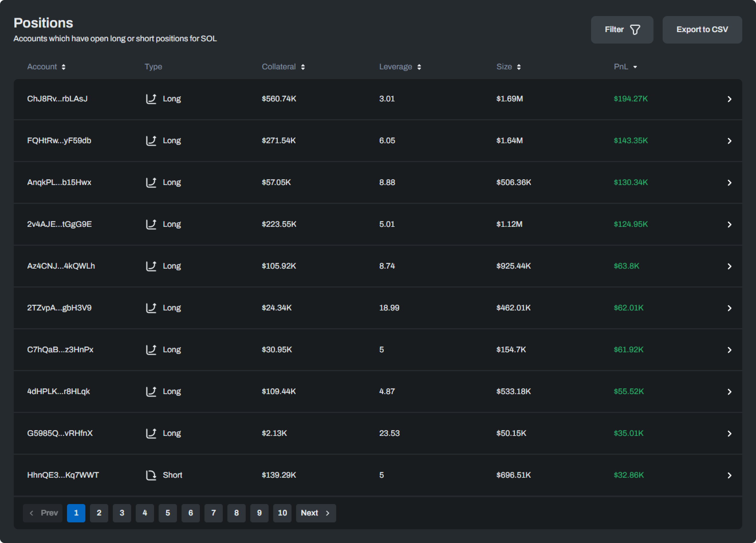
Task: Click the 18.99 leverage value
Action: click(x=389, y=308)
